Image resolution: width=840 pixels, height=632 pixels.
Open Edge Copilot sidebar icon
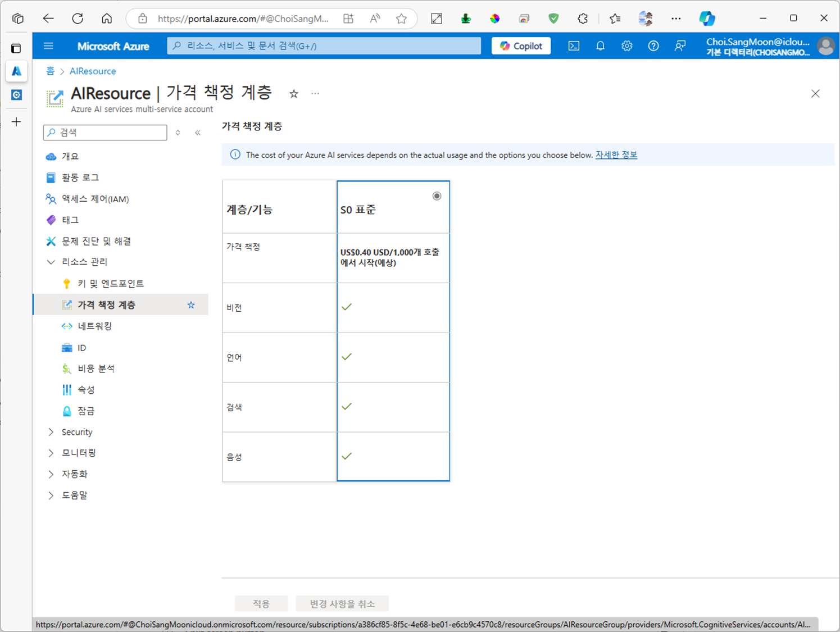pos(707,19)
